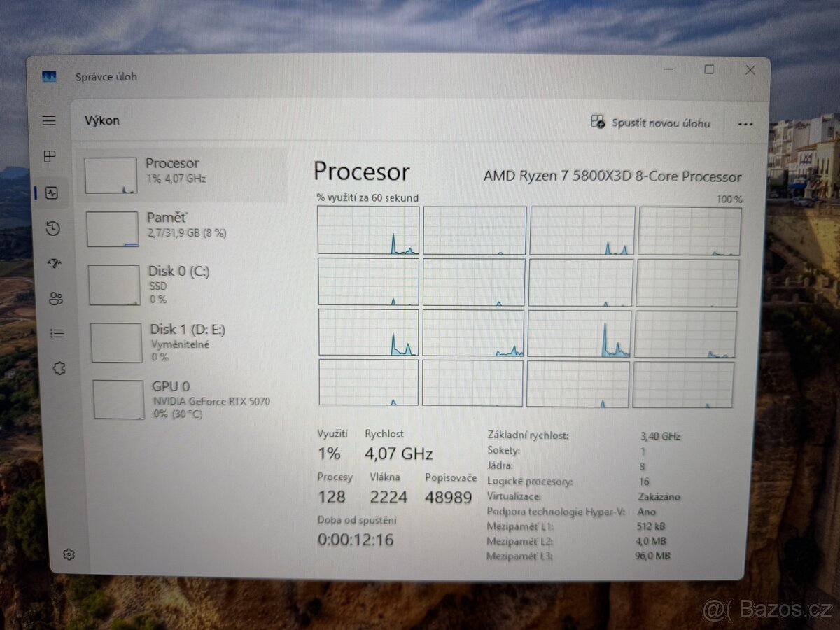840x630 pixels.
Task: Click the Doba od spuštění uptime value
Action: 356,539
